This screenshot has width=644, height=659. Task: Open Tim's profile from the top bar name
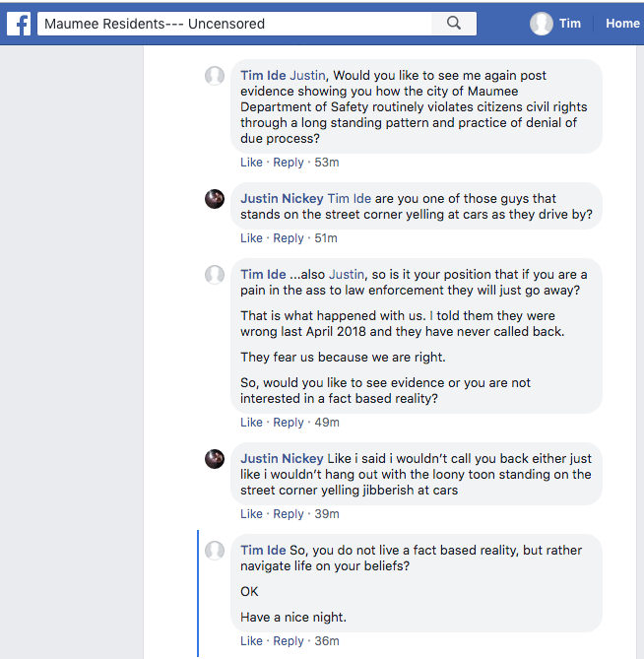[x=570, y=24]
